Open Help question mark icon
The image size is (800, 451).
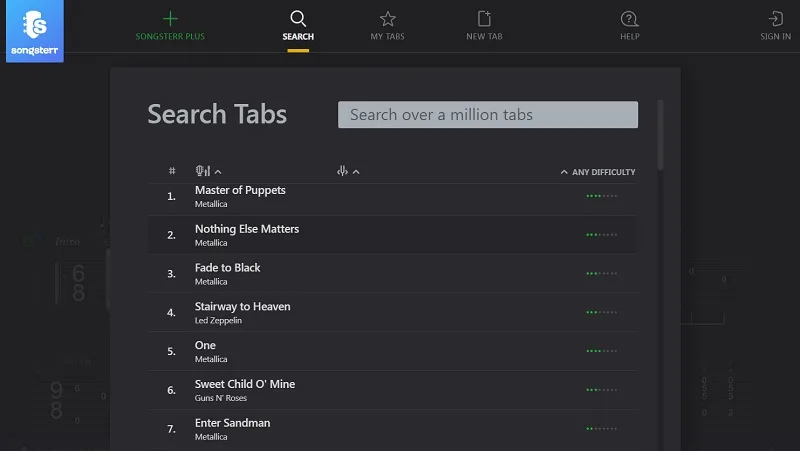pos(630,19)
